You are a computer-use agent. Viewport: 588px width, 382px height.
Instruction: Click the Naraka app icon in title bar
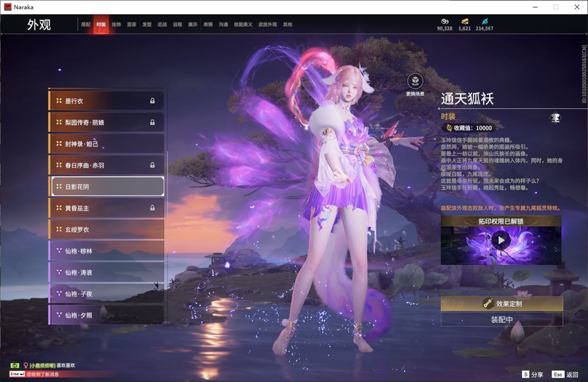click(x=8, y=7)
